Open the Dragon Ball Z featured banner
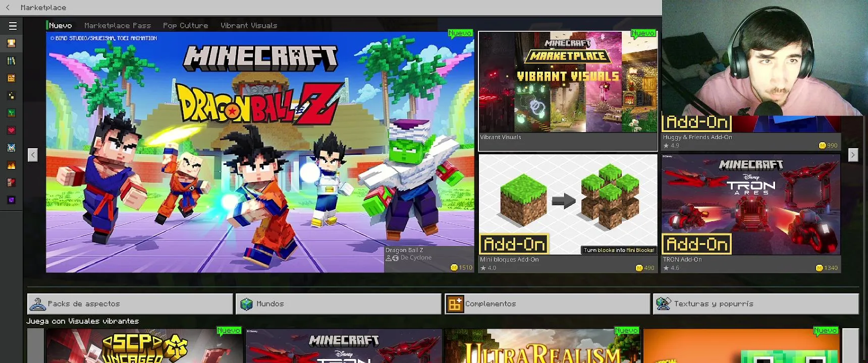868x363 pixels. 260,152
